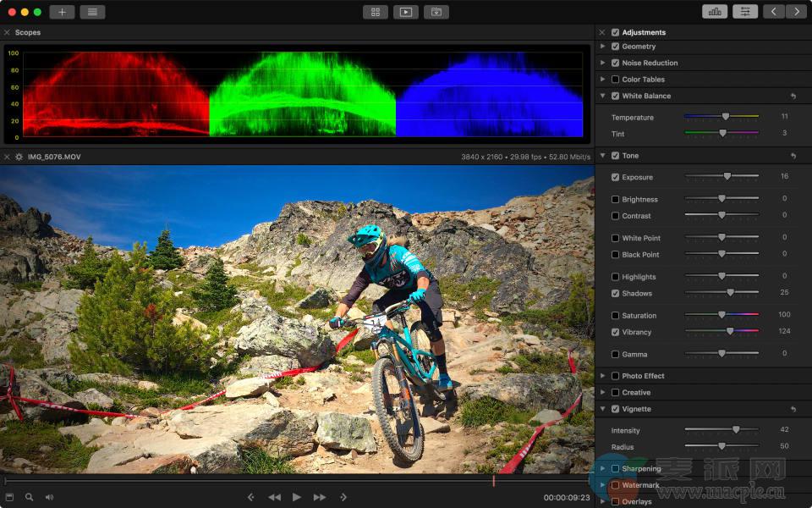Mute audio with the speaker icon

[x=49, y=497]
